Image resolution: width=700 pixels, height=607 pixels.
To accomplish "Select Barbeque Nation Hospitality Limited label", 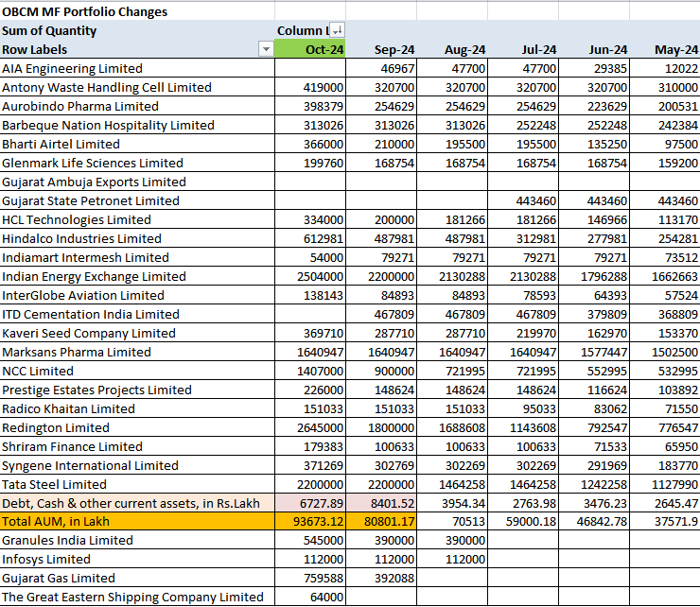I will click(108, 125).
